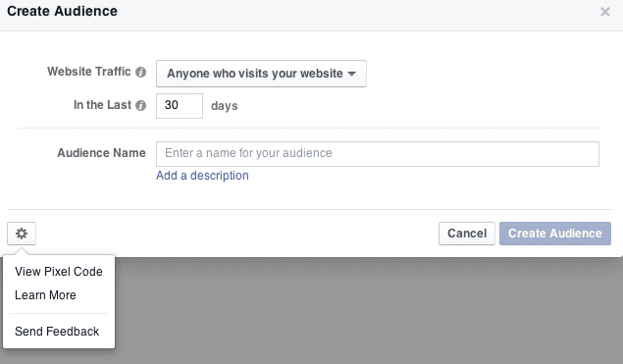Close the Create Audience dialog

click(605, 12)
